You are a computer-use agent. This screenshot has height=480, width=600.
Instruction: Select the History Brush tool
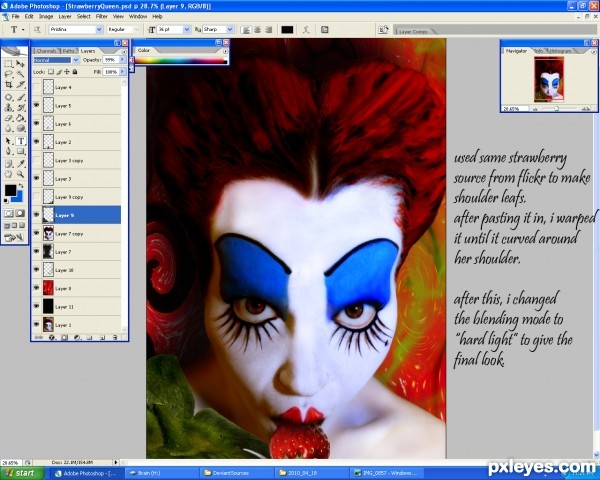tap(20, 108)
